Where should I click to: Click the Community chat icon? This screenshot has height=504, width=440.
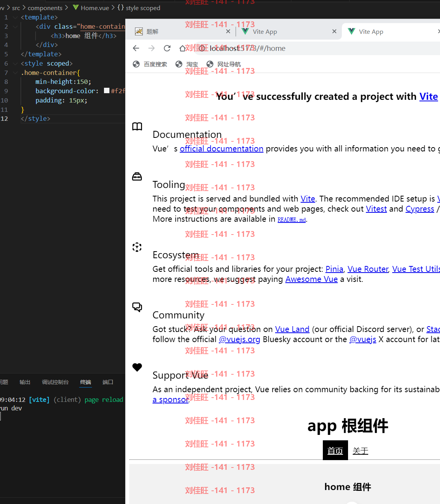click(x=137, y=307)
